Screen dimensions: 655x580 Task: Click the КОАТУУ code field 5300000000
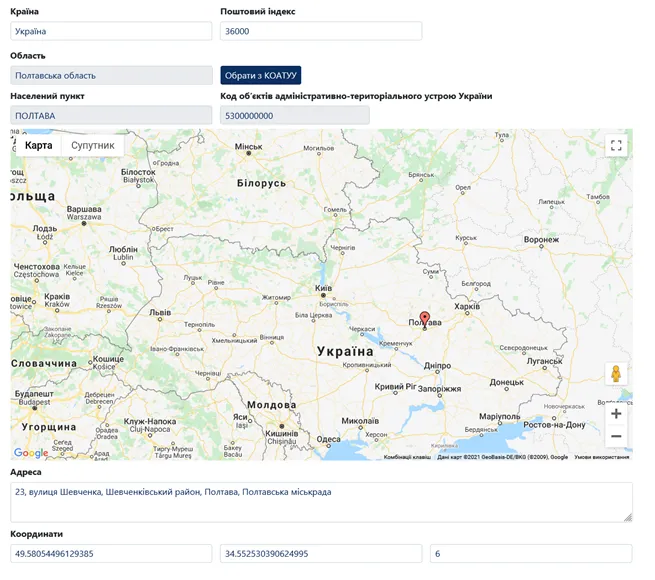[x=295, y=116]
